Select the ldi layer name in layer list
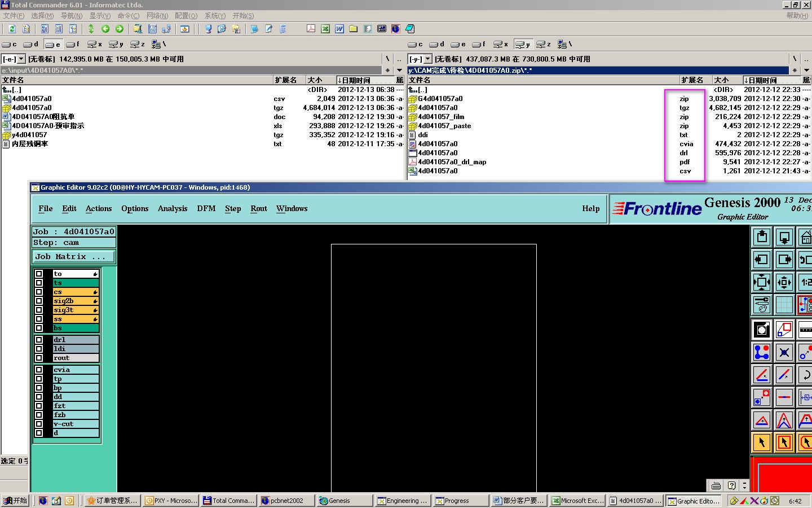Screen dimensions: 812x508 coord(76,349)
